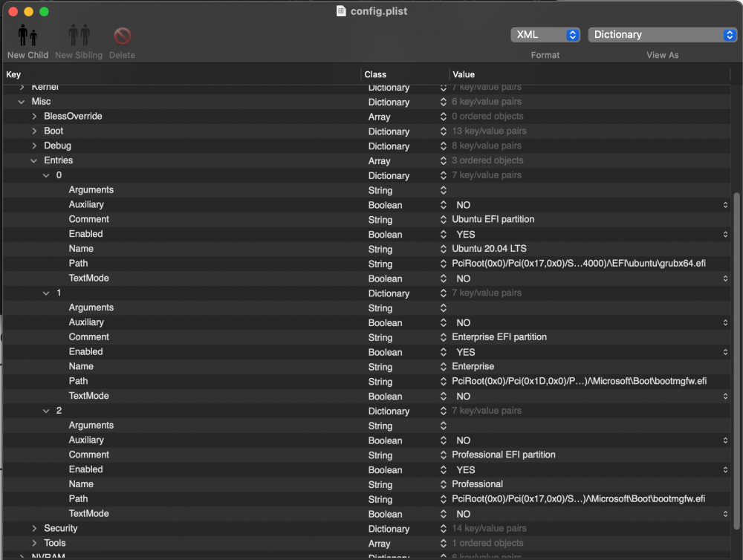Click class stepper for Enterprise EFI partition Comment
Screen dimensions: 743x560
443,337
